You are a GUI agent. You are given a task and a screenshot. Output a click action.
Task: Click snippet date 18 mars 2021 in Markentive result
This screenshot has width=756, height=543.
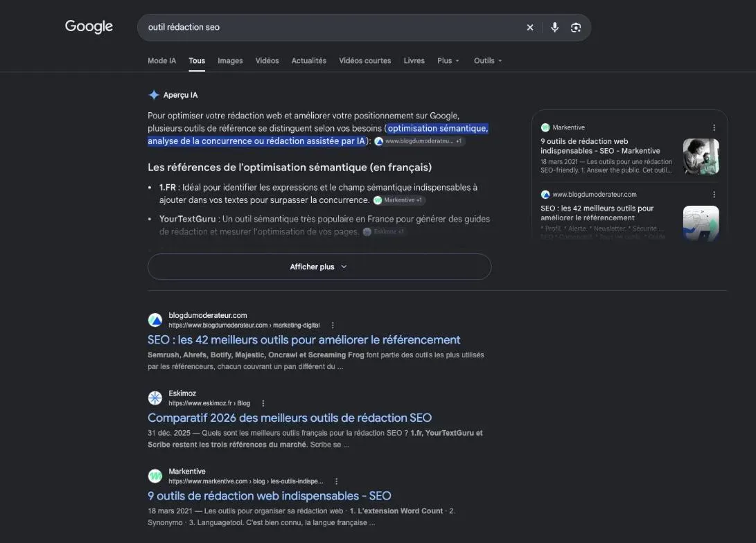point(170,510)
